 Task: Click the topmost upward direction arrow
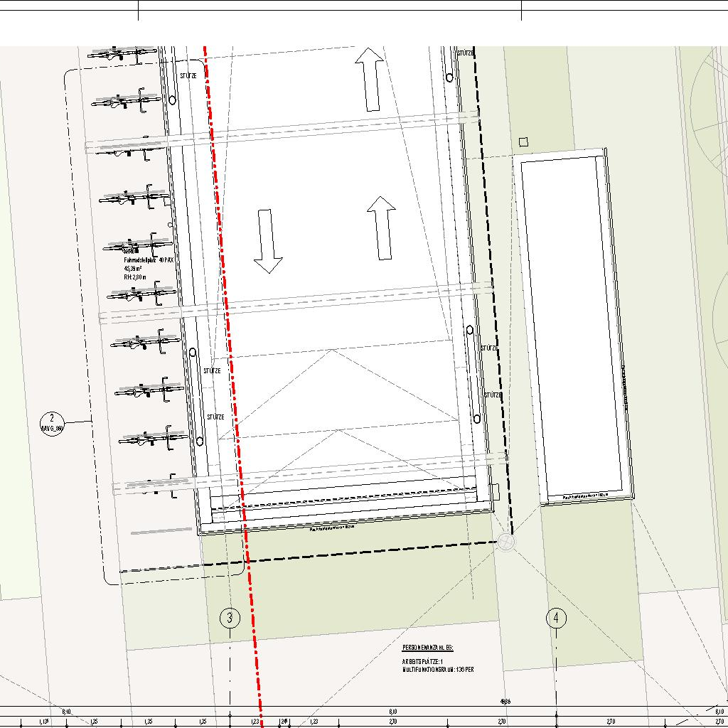[x=370, y=78]
